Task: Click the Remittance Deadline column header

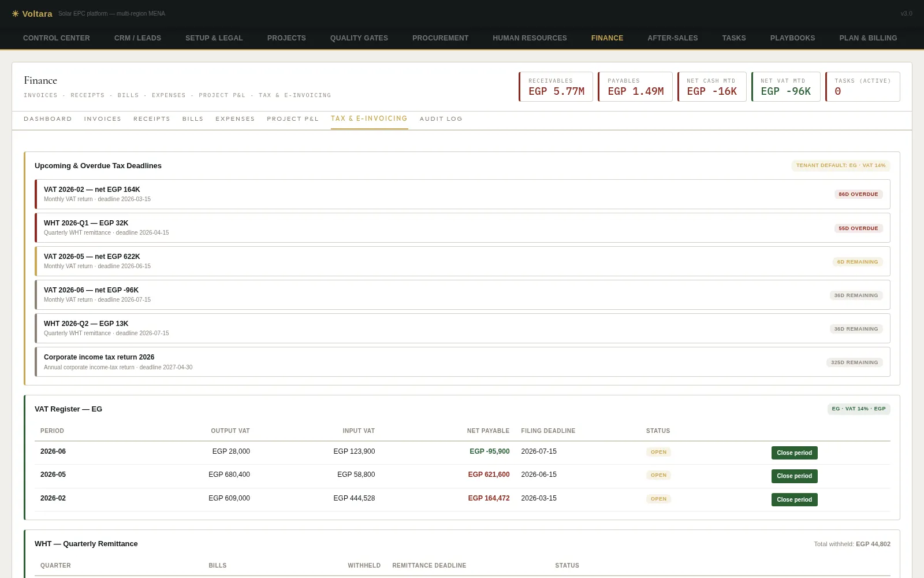Action: (x=429, y=566)
